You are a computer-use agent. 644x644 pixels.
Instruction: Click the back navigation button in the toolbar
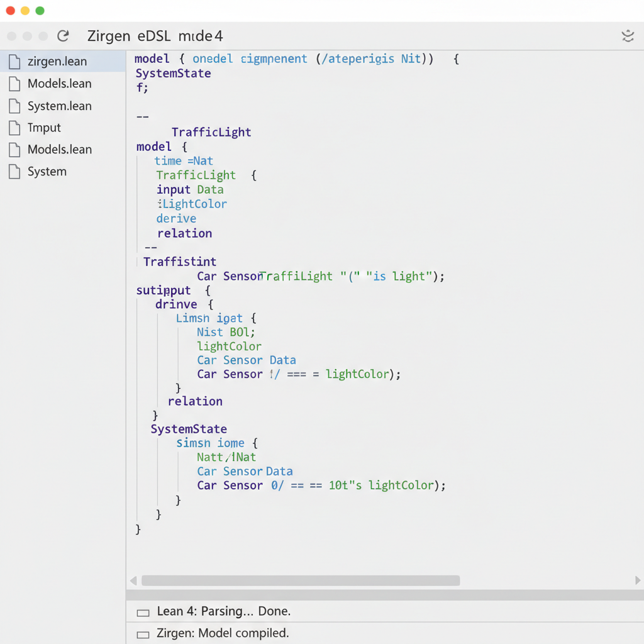(x=11, y=36)
